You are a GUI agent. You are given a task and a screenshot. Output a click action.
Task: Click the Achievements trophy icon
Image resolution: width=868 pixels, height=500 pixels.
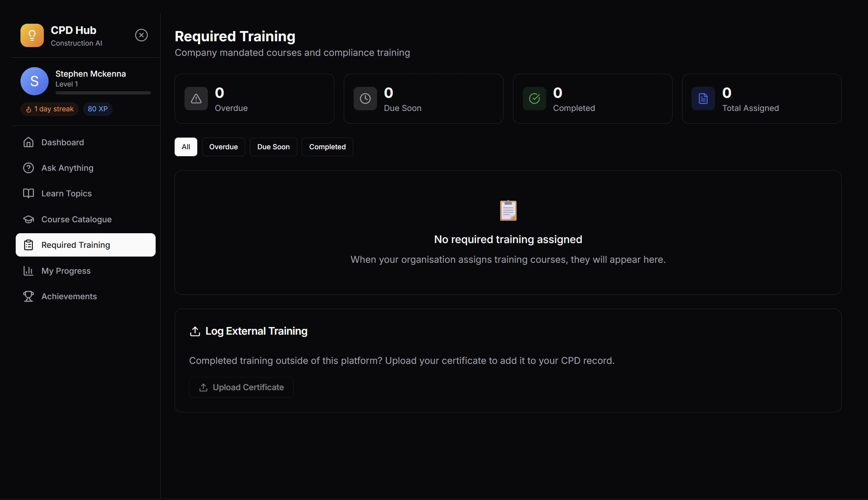(28, 296)
